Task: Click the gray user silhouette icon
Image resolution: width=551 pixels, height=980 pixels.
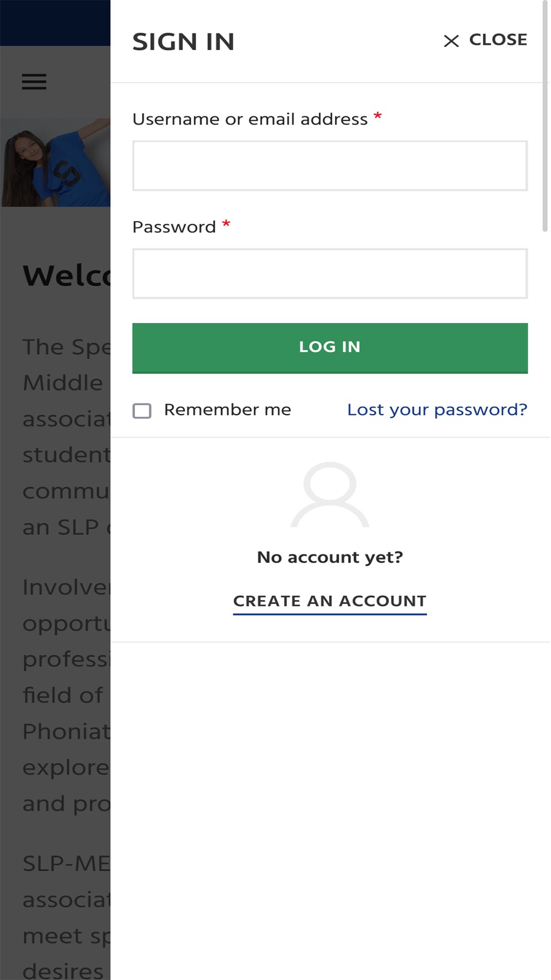Action: (x=330, y=494)
